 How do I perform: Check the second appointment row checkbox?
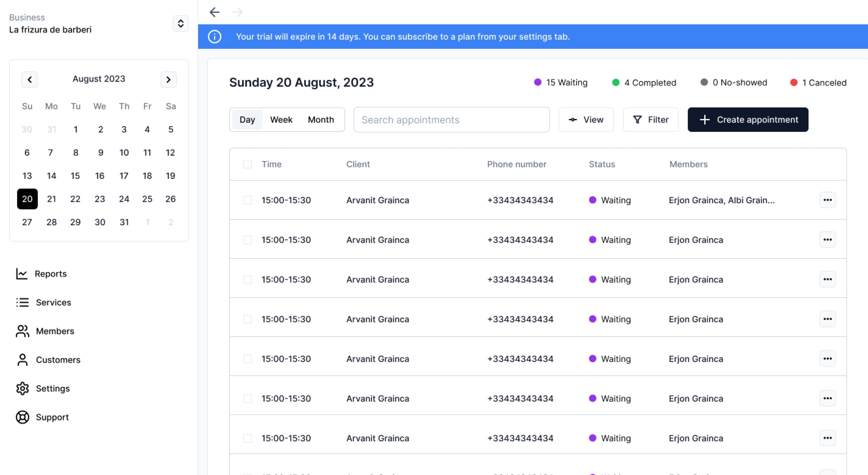click(x=247, y=240)
